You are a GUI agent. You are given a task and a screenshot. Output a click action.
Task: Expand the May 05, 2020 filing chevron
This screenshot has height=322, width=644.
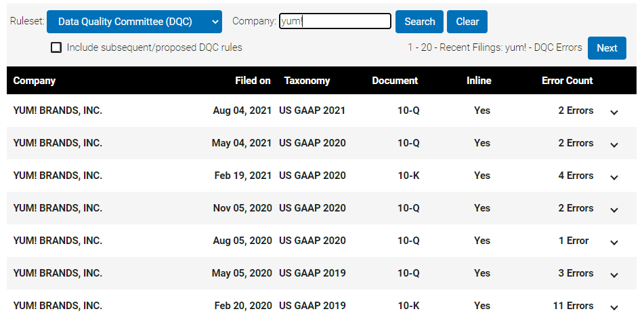point(614,275)
